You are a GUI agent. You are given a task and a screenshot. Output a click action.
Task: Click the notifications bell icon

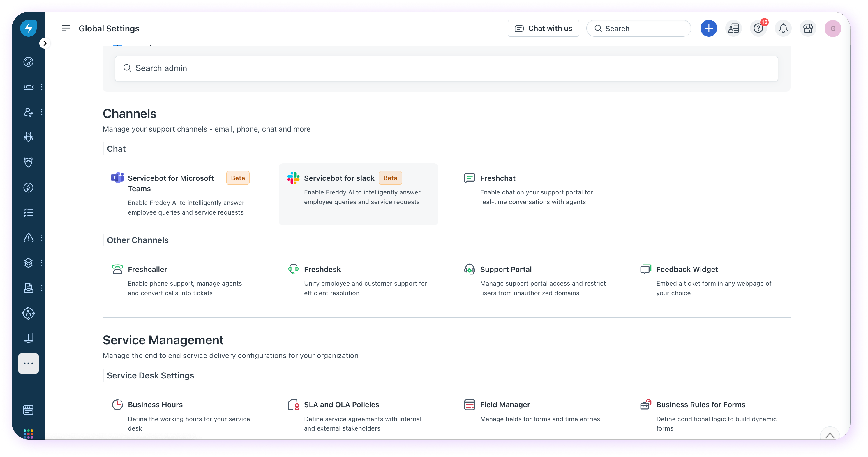(783, 28)
